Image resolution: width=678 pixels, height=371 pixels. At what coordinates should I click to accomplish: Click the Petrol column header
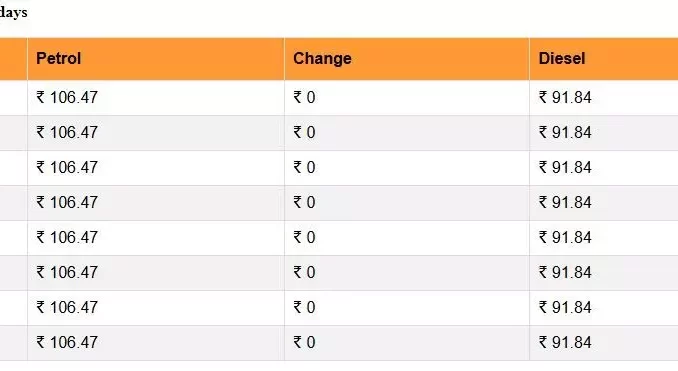click(156, 59)
